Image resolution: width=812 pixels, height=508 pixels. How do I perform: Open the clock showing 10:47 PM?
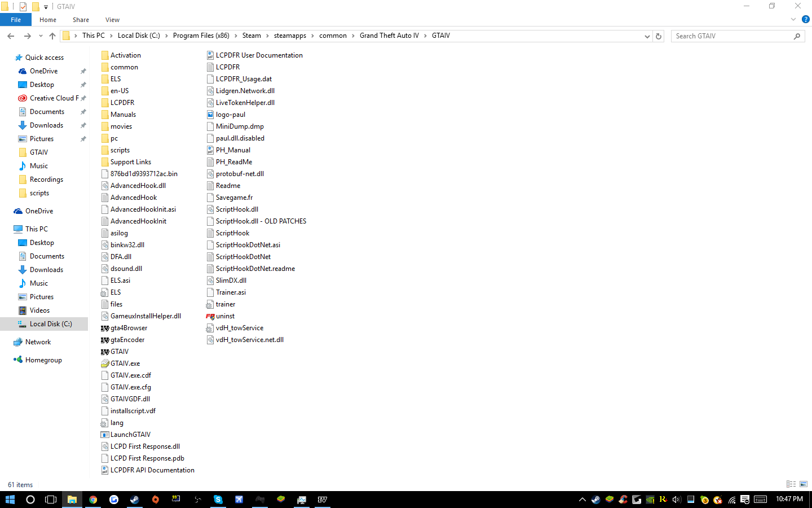pyautogui.click(x=789, y=499)
